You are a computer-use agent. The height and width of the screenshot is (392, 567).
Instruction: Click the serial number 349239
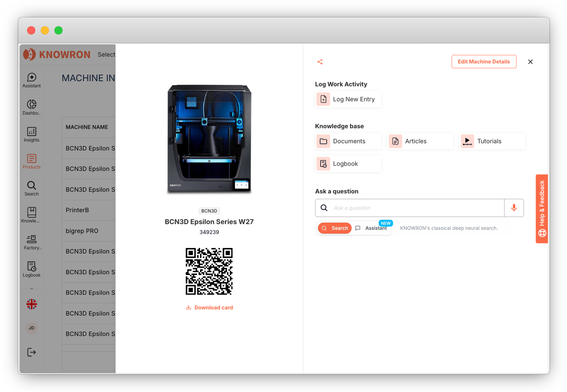pyautogui.click(x=209, y=232)
